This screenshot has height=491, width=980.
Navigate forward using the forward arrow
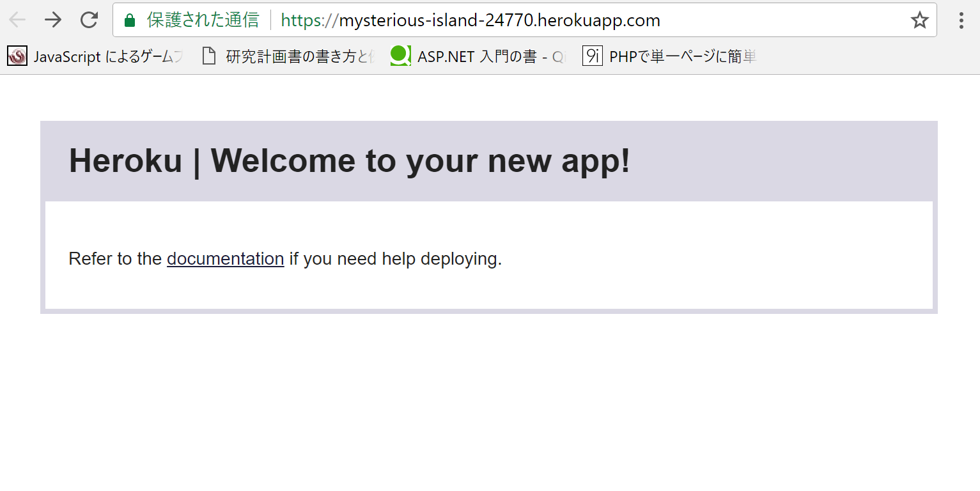click(53, 20)
